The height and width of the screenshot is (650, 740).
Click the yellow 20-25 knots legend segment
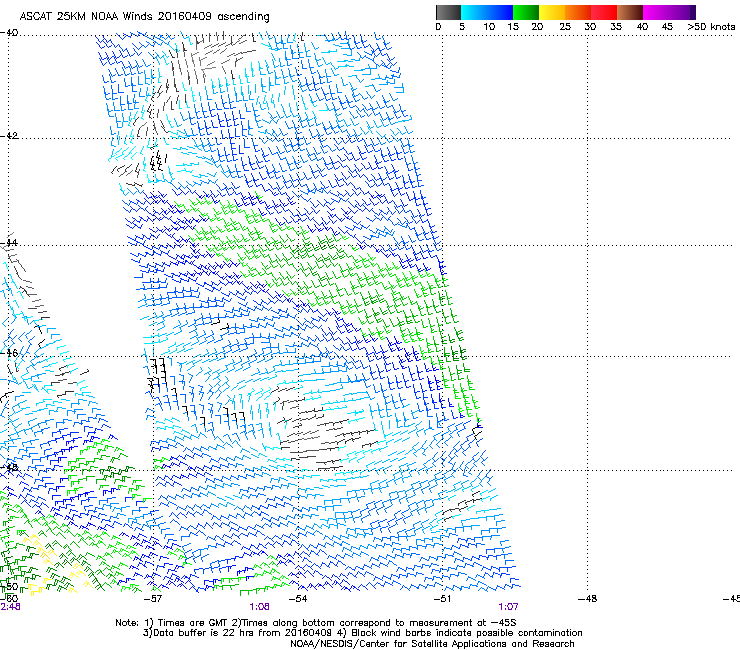(x=552, y=12)
